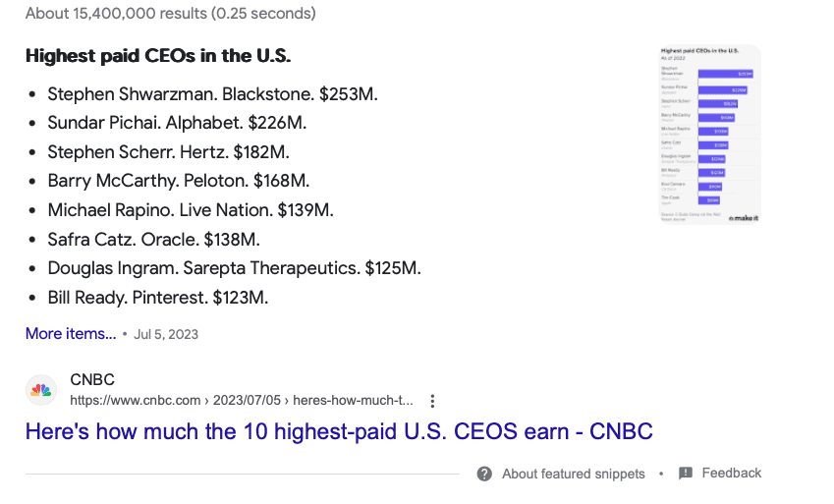Select the Bill Ready Pinterest list item
Screen dimensions: 834x504
[x=158, y=298]
